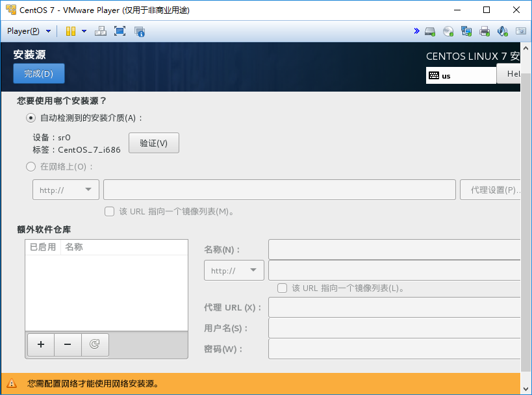This screenshot has width=532, height=395.
Task: Click the pause virtual machine icon
Action: coord(71,31)
